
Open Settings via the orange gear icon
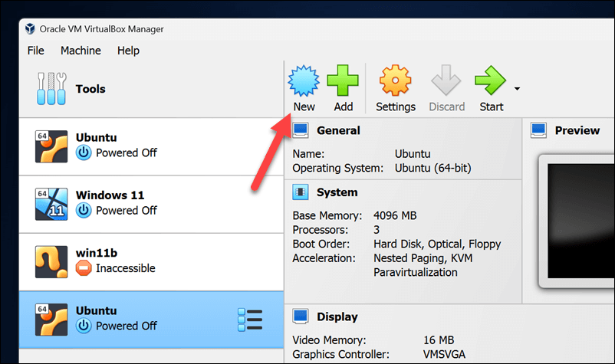pos(396,80)
